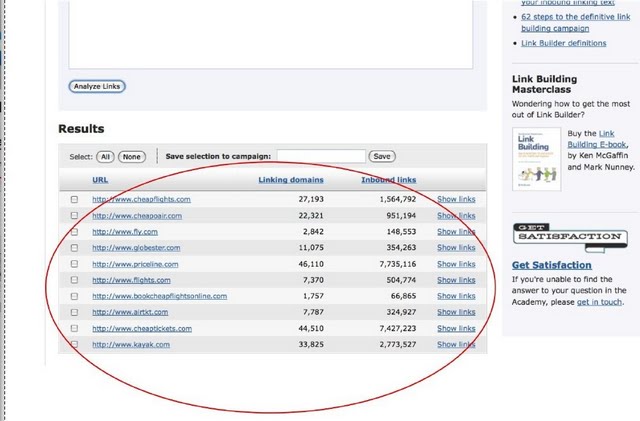Image resolution: width=640 pixels, height=421 pixels.
Task: Select the 66,865 inbound links value
Action: pyautogui.click(x=403, y=296)
